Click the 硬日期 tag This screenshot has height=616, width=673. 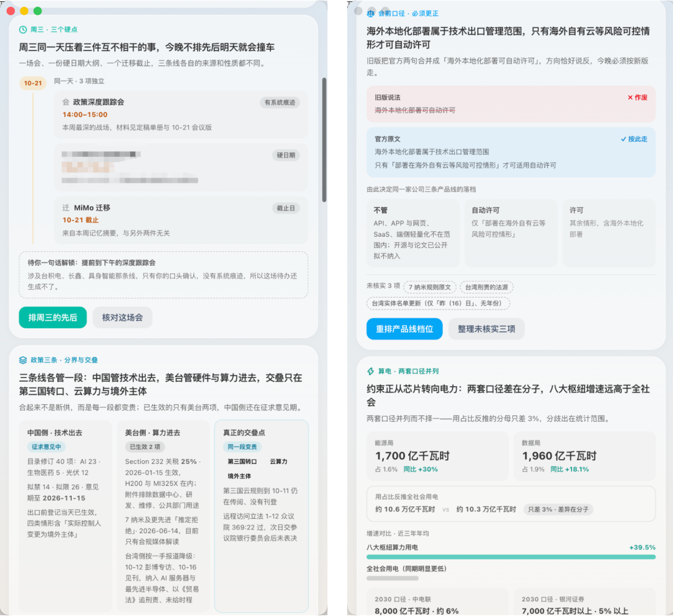tap(286, 155)
